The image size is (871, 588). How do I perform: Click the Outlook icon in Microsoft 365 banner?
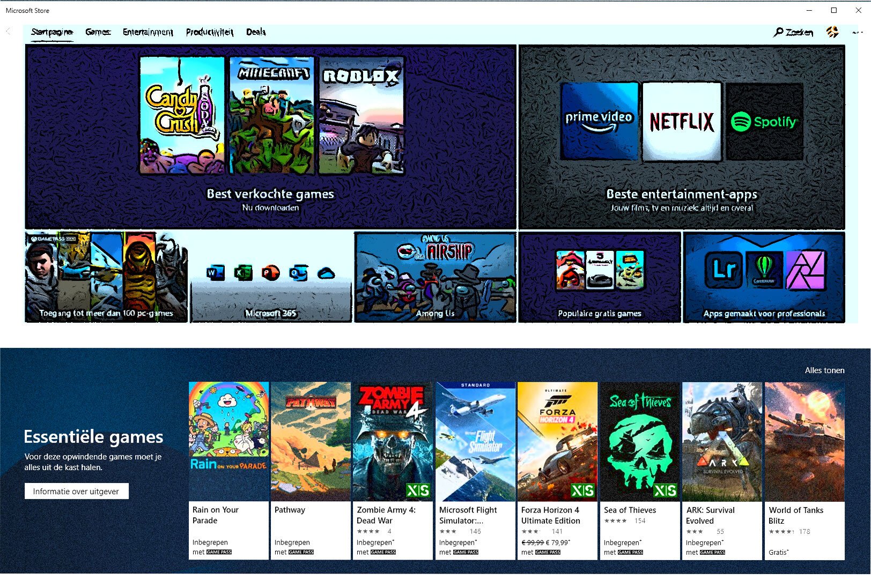click(298, 273)
